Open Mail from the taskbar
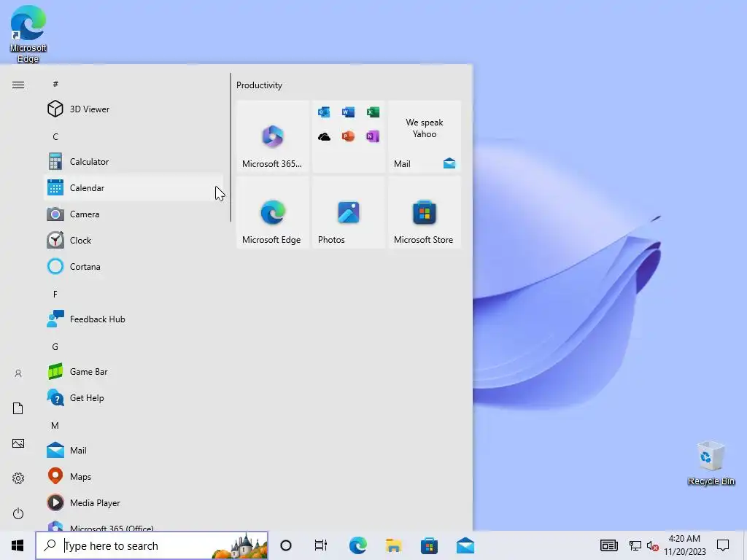747x560 pixels. click(465, 545)
